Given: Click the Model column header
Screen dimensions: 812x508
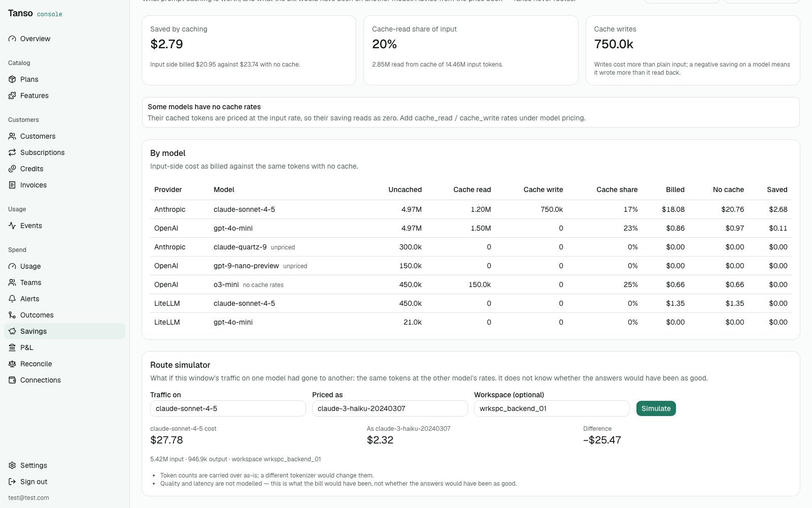Looking at the screenshot, I should pyautogui.click(x=224, y=189).
